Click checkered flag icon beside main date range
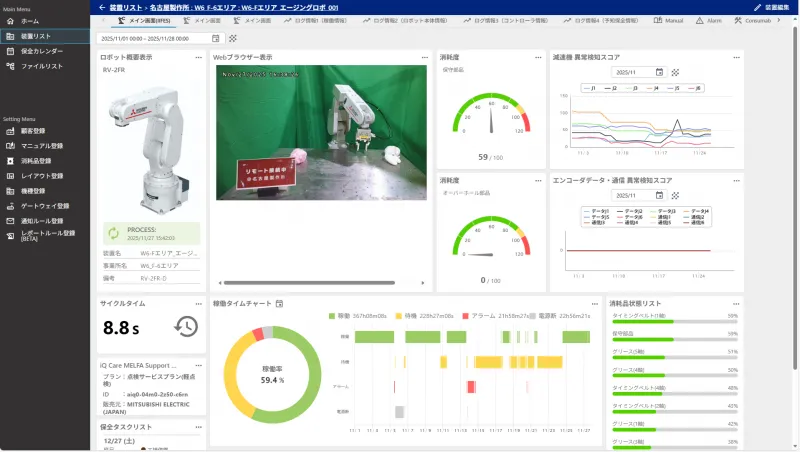 point(233,38)
